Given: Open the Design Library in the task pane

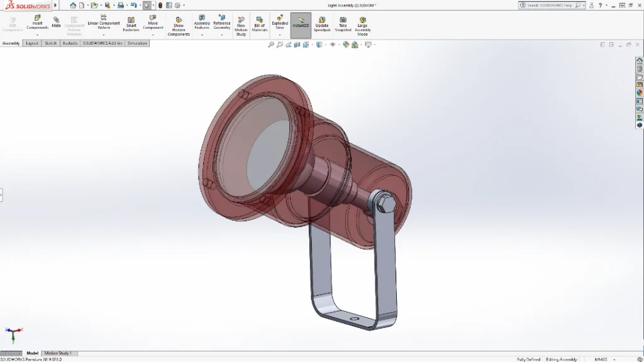Looking at the screenshot, I should pos(640,69).
